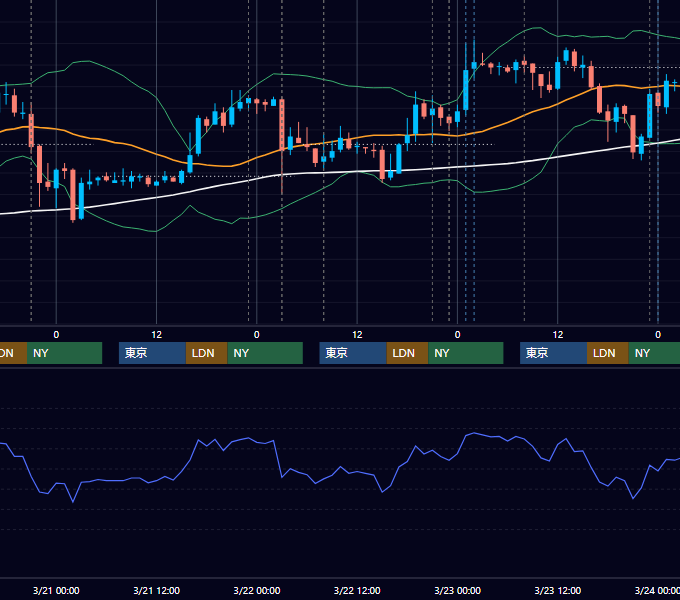Image resolution: width=680 pixels, height=600 pixels.
Task: Click the NY session block spanning 3/23 00:00
Action: click(x=466, y=353)
